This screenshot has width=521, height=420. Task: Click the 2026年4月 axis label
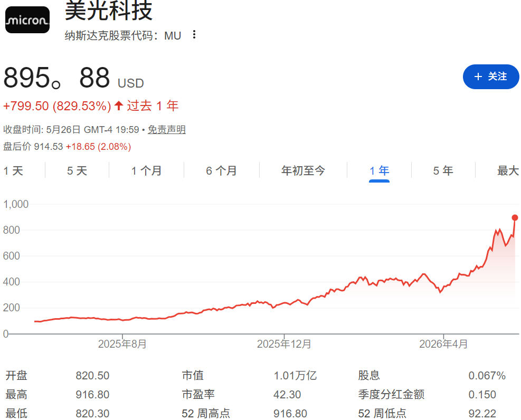coord(443,344)
